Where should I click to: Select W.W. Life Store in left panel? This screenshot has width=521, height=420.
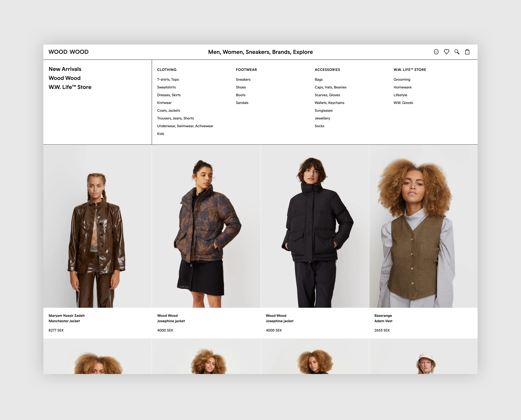[70, 87]
